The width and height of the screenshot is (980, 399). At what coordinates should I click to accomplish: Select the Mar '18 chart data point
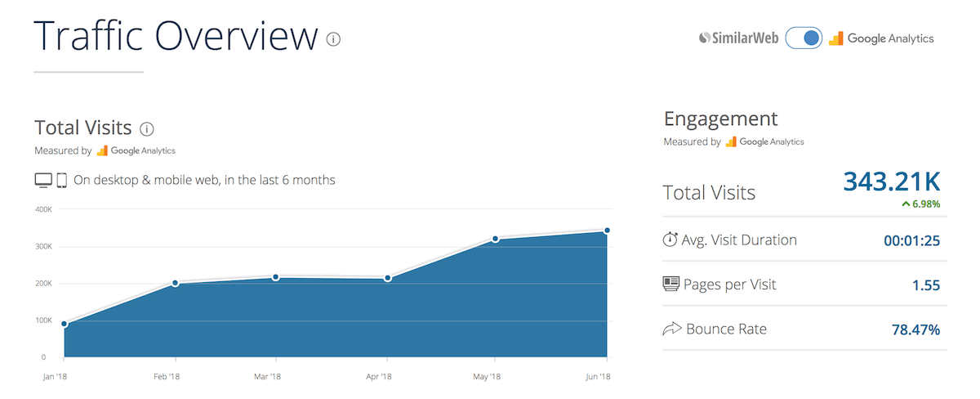tap(276, 277)
